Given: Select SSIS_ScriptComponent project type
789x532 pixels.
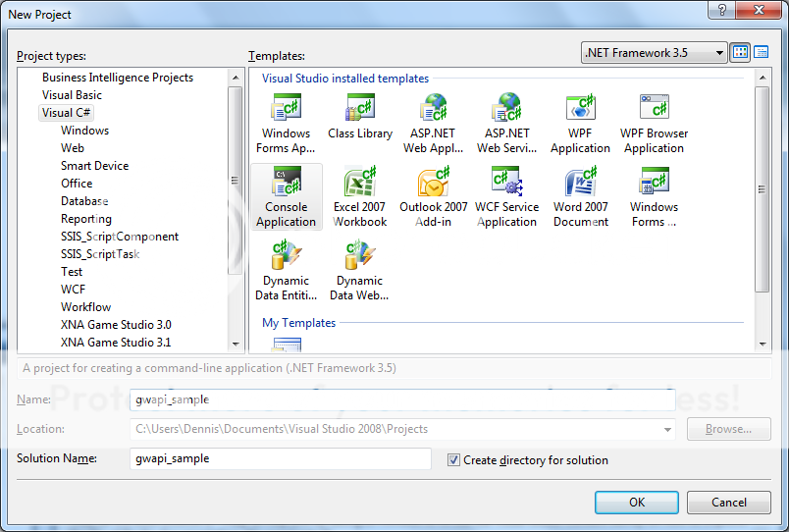Looking at the screenshot, I should tap(120, 236).
